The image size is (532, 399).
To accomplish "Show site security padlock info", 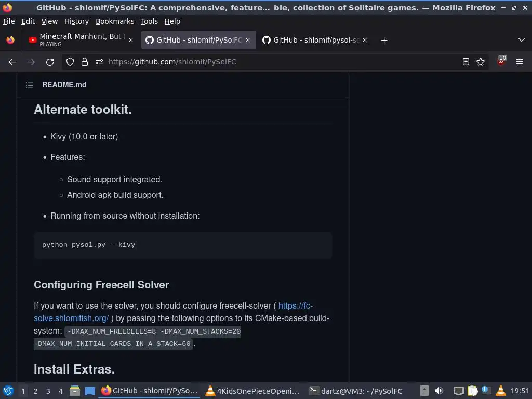I will [x=85, y=62].
